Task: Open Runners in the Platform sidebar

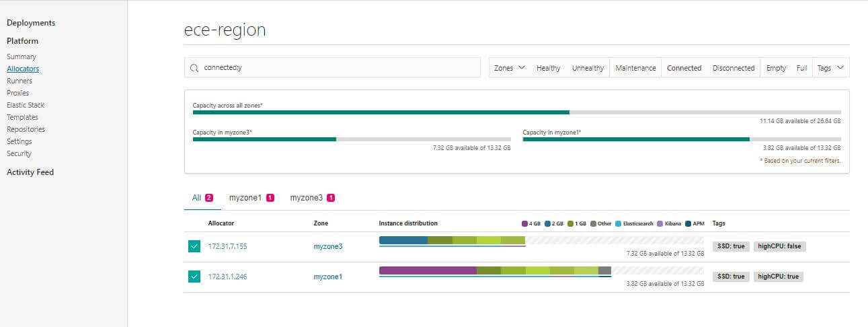Action: (x=19, y=81)
